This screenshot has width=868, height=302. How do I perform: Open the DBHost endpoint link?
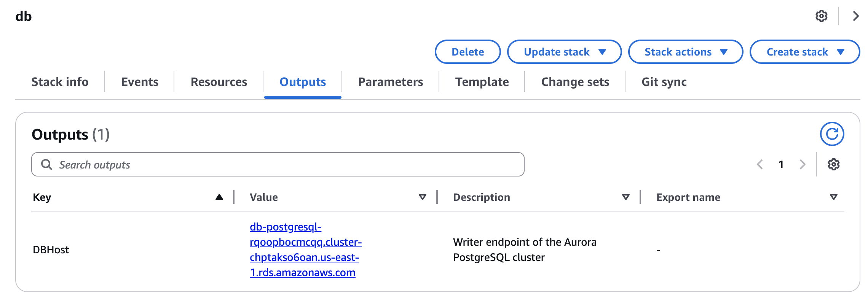tap(306, 250)
